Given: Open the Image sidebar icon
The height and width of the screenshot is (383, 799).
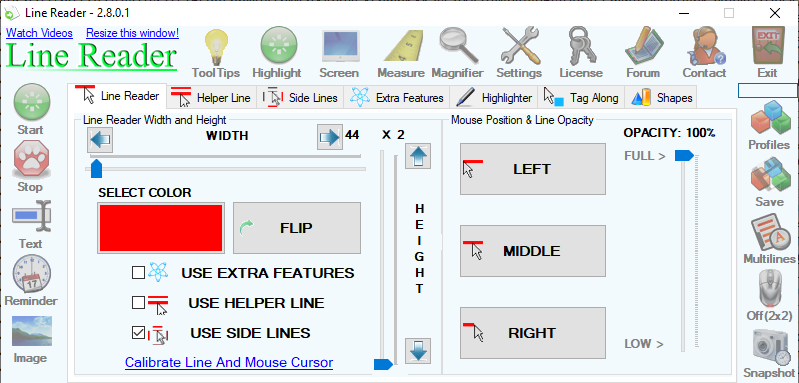Looking at the screenshot, I should point(32,331).
